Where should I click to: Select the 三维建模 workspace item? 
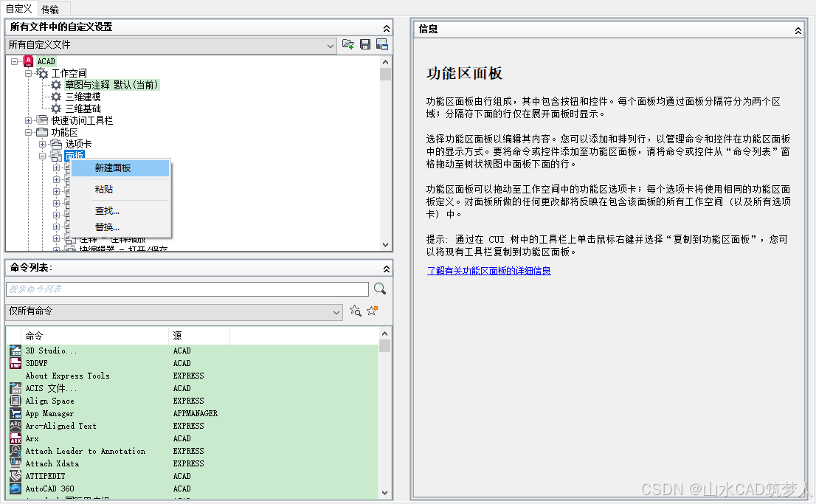coord(83,97)
